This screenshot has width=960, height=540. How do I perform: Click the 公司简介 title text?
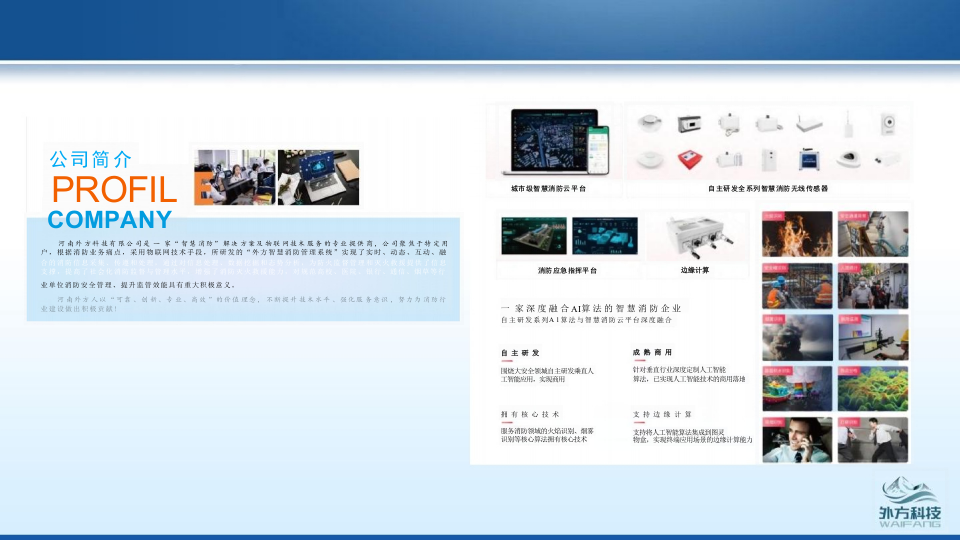[90, 159]
